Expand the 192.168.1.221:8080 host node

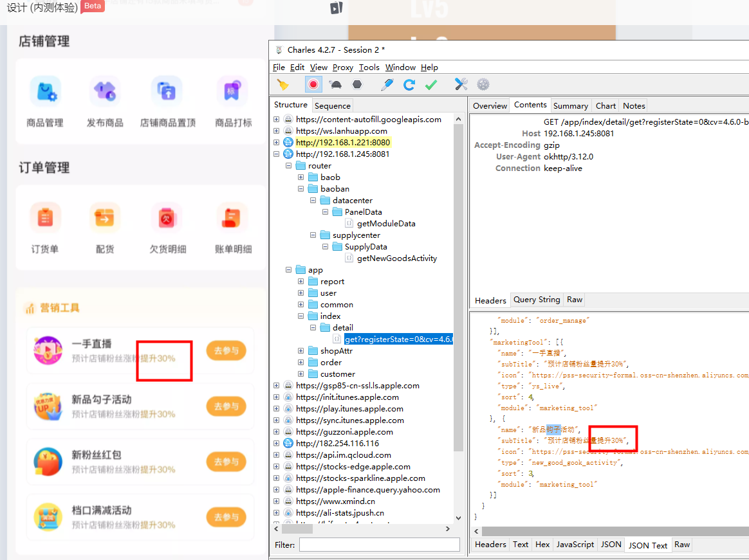(x=276, y=142)
